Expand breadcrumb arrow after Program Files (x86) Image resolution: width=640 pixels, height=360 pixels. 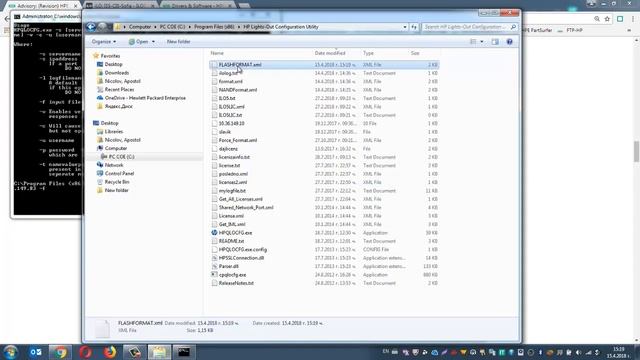pyautogui.click(x=239, y=27)
